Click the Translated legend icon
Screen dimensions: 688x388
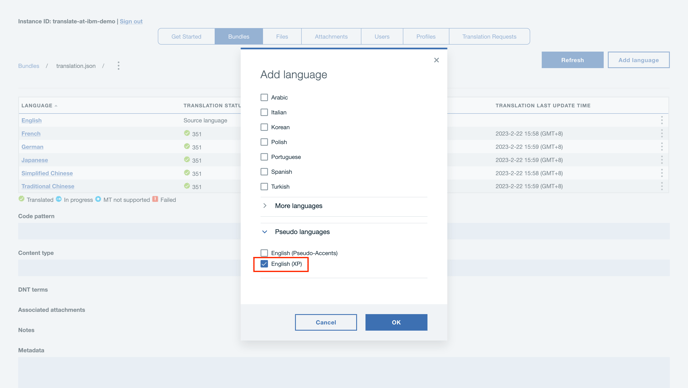(22, 199)
